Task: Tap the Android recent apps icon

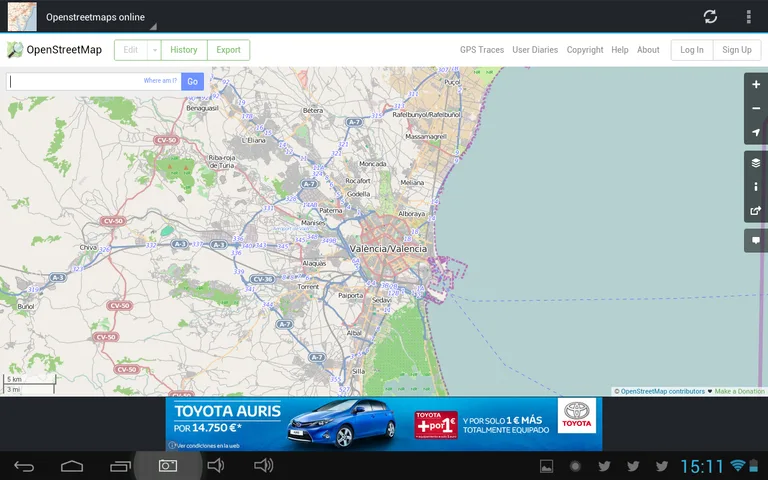Action: [120, 466]
